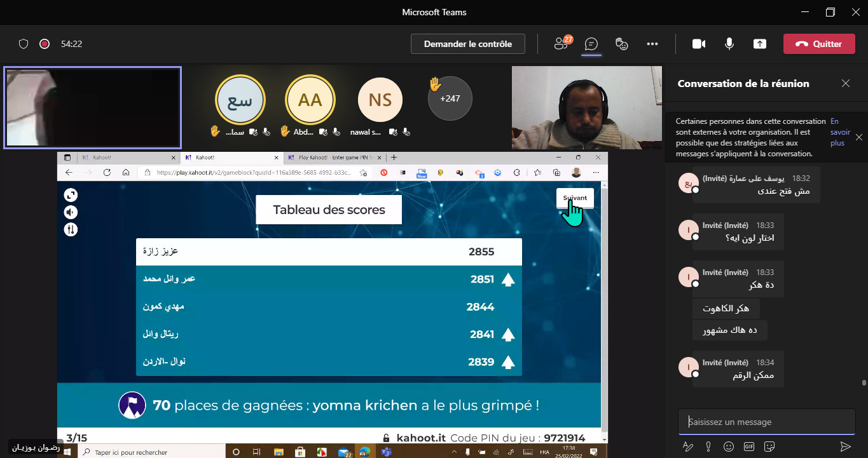Open Task View on taskbar
Viewport: 868px width, 458px height.
(x=257, y=452)
